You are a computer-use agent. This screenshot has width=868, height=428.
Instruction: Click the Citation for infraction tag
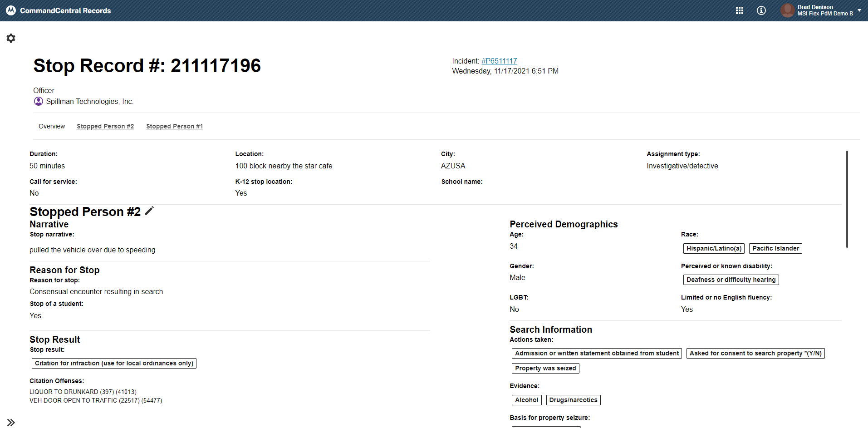114,363
